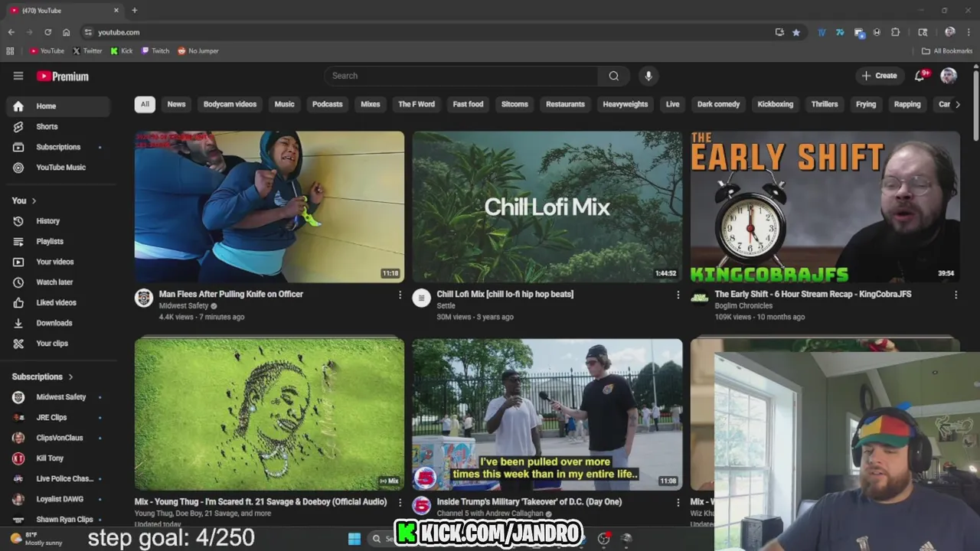Show more category chips with right arrow
Screen dimensions: 980x551
[x=957, y=104]
